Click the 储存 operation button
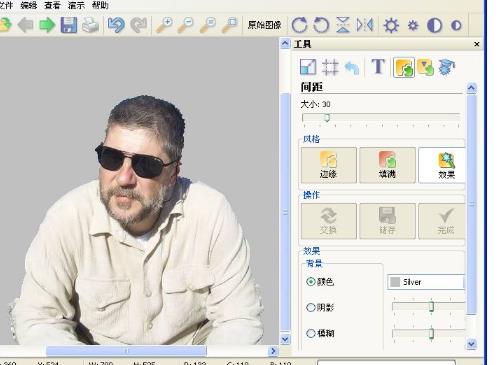The height and width of the screenshot is (365, 502). (x=387, y=221)
